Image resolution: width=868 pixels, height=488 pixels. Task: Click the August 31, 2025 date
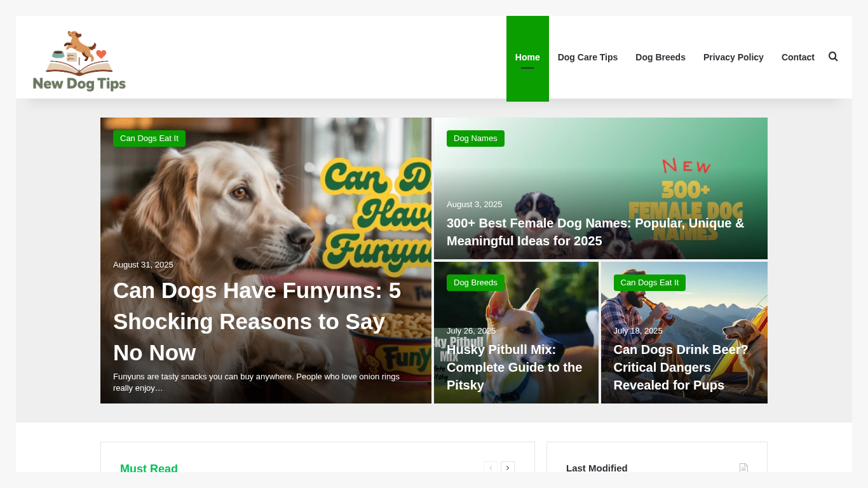[143, 265]
